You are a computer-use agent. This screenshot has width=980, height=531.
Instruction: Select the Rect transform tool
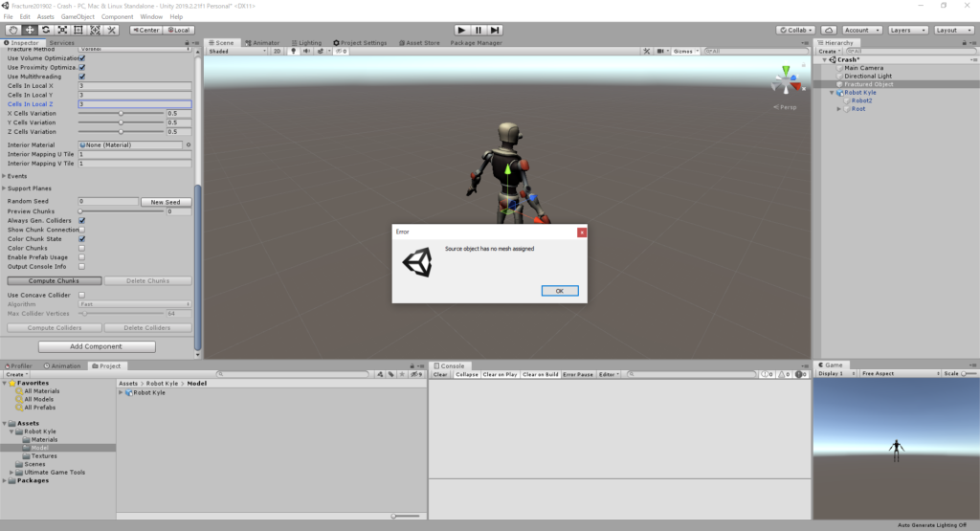[x=78, y=30]
